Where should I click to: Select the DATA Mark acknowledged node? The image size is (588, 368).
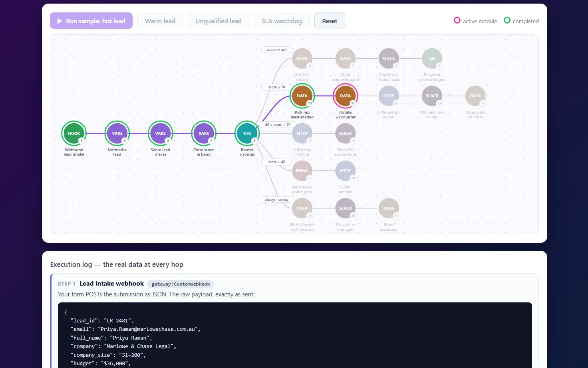346,59
